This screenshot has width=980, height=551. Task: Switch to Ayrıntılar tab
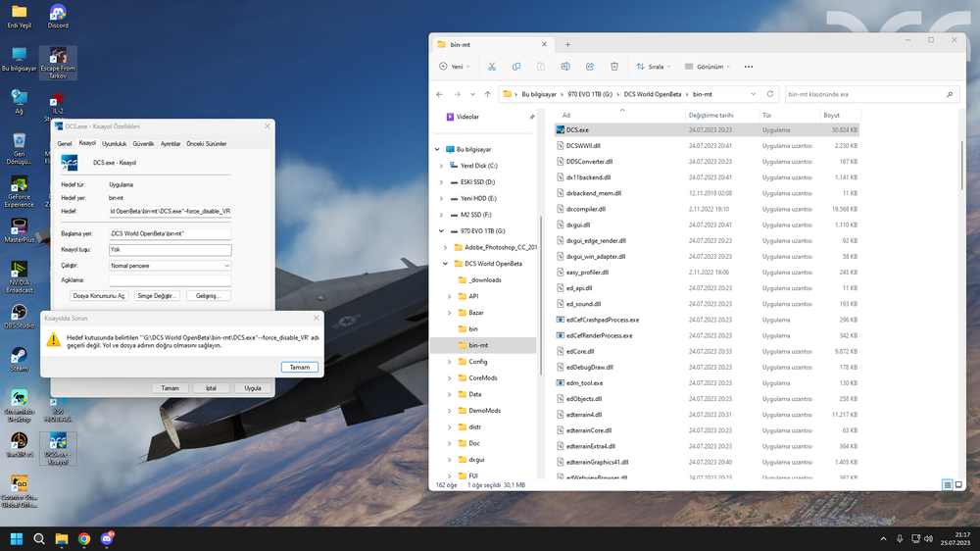[x=171, y=144]
